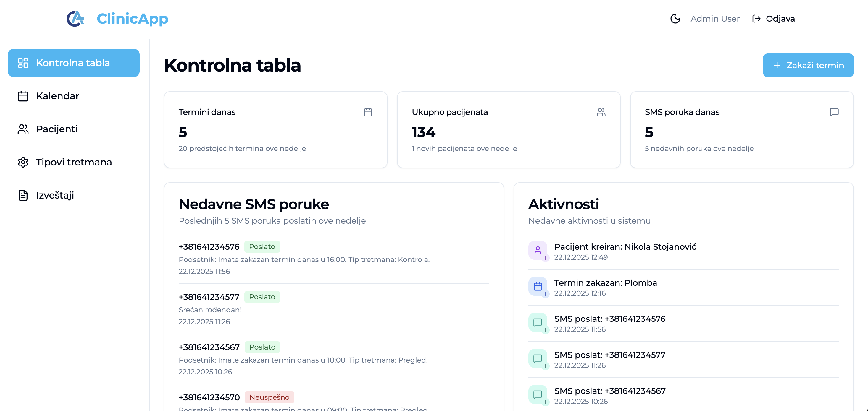
Task: Select the Kontrolna tabla sidebar item
Action: click(73, 63)
